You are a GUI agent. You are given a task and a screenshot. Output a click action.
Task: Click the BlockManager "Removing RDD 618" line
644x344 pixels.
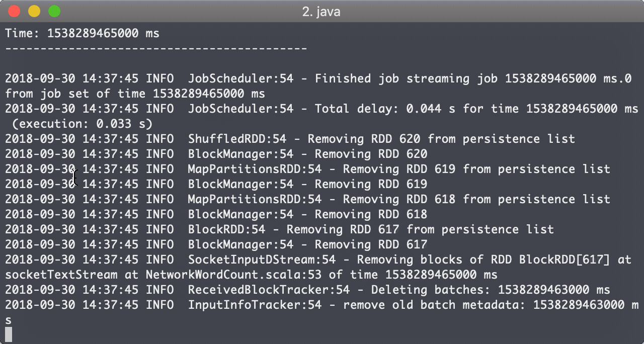(x=216, y=215)
